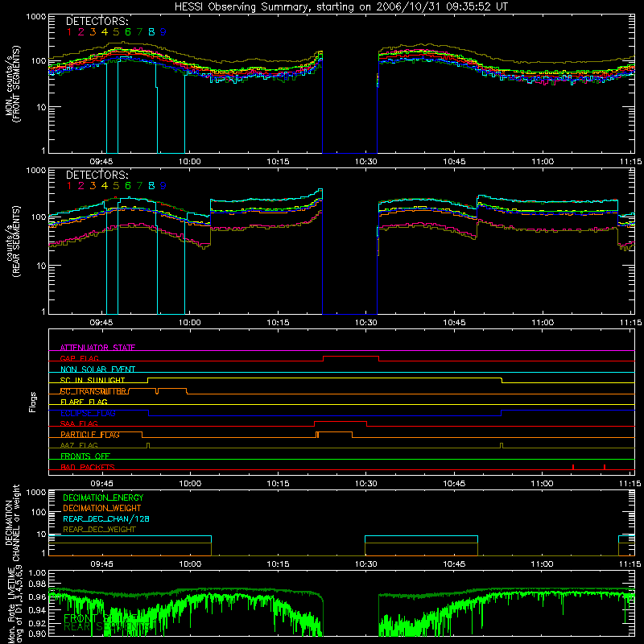Click DETECTORS: label in the rear segments panel
This screenshot has height=644, width=644.
point(97,175)
